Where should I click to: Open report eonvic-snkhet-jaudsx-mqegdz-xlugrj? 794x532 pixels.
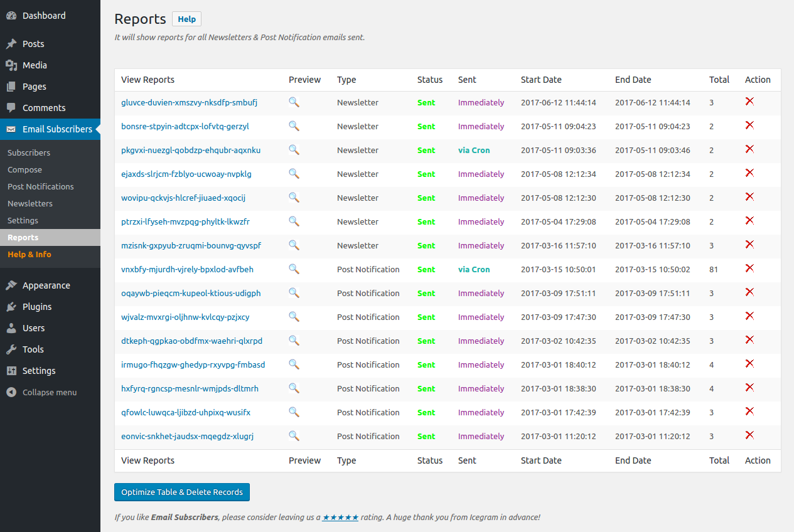188,436
